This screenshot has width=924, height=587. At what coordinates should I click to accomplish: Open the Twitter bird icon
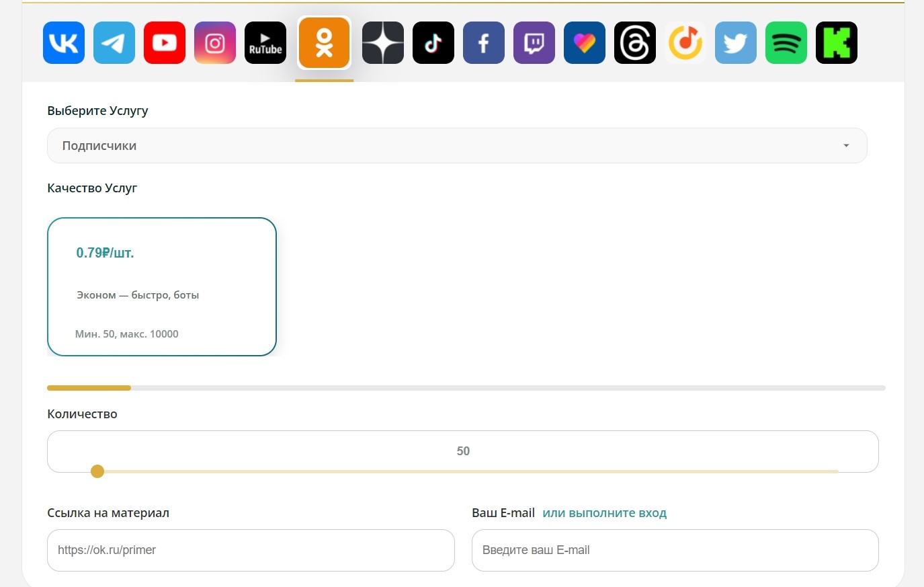pos(736,43)
